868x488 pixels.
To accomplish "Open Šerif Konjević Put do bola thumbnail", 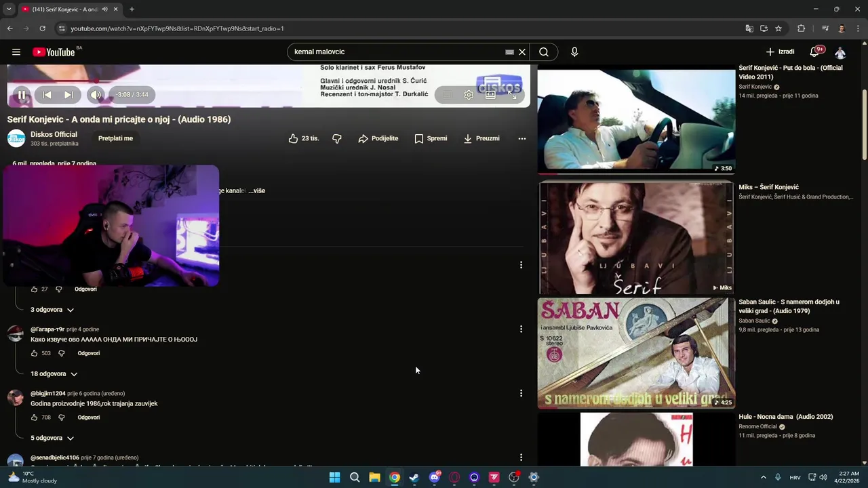I will [x=636, y=119].
